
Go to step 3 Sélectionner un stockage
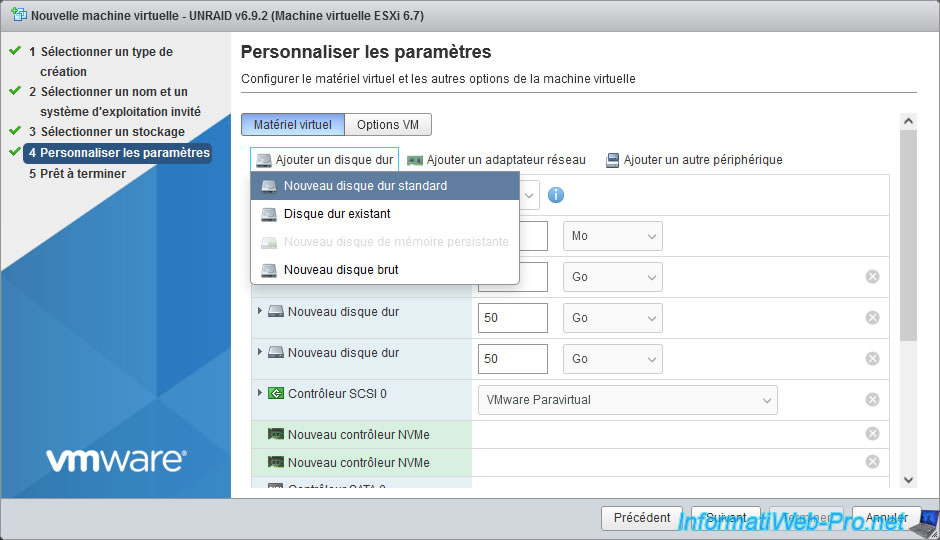tap(112, 132)
